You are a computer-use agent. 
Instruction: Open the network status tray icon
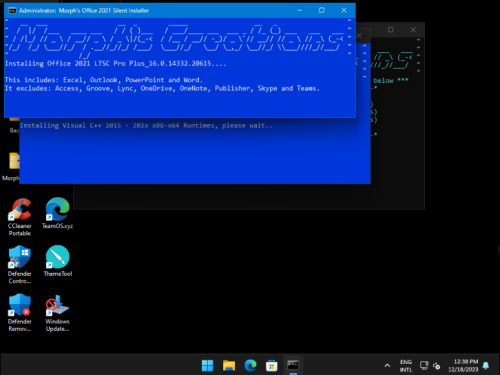pyautogui.click(x=424, y=366)
